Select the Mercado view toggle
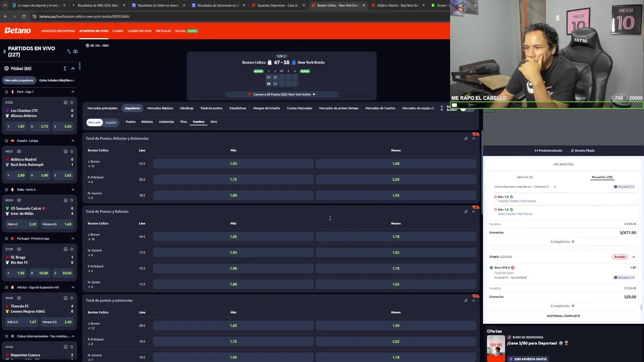Screen dimensions: 644x362 coord(95,122)
